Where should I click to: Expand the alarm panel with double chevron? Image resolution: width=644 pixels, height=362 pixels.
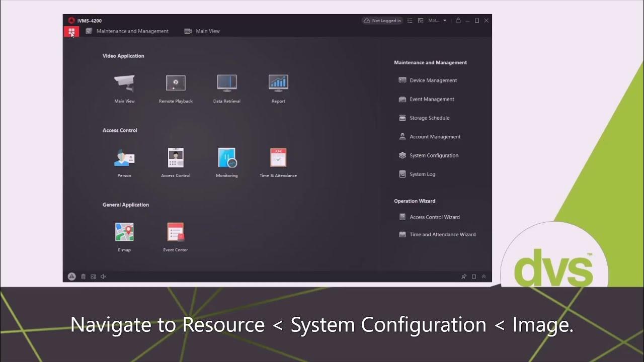(484, 277)
